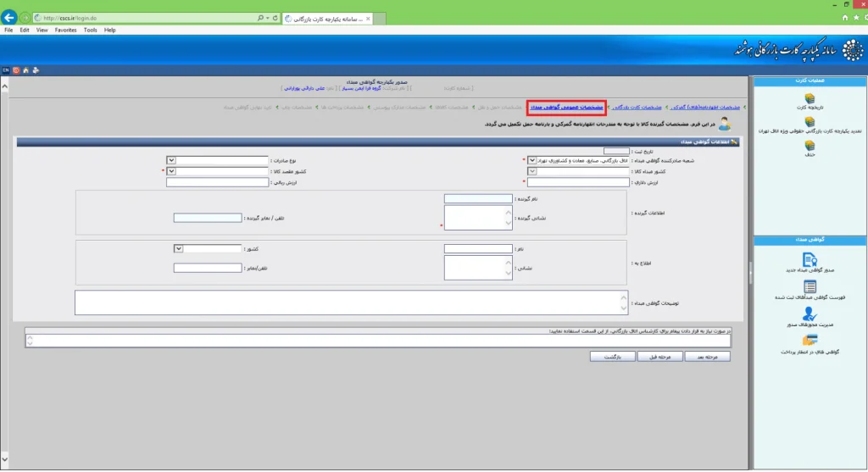Click the EN language icon in toolbar
The width and height of the screenshot is (868, 472).
(x=6, y=70)
